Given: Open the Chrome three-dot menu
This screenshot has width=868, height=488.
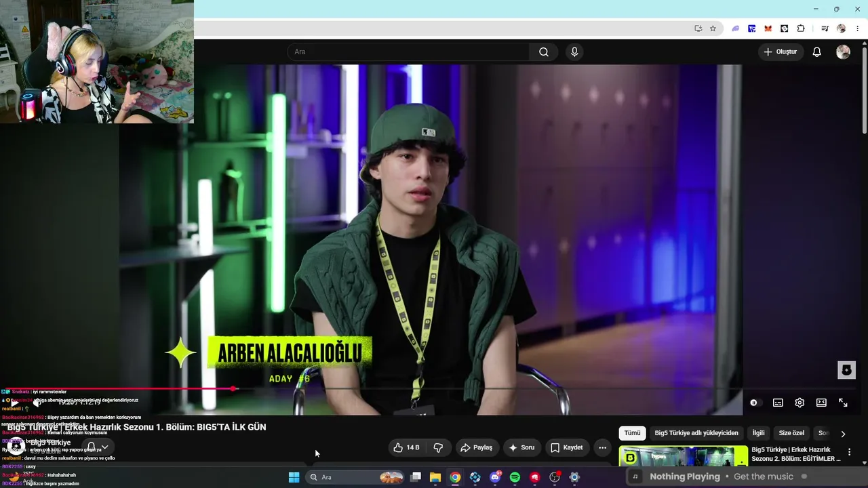Looking at the screenshot, I should [x=857, y=28].
